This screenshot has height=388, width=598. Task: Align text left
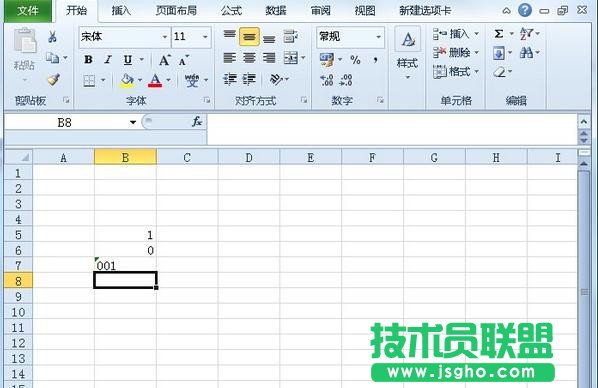(230, 58)
